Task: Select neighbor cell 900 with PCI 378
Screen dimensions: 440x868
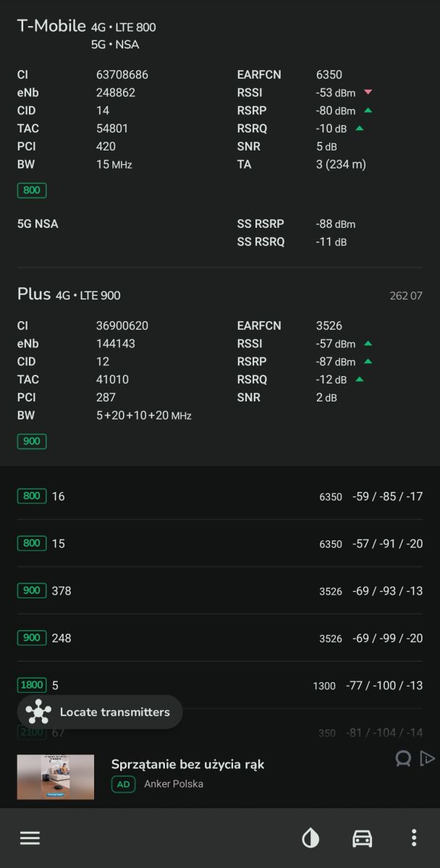Action: pyautogui.click(x=220, y=591)
